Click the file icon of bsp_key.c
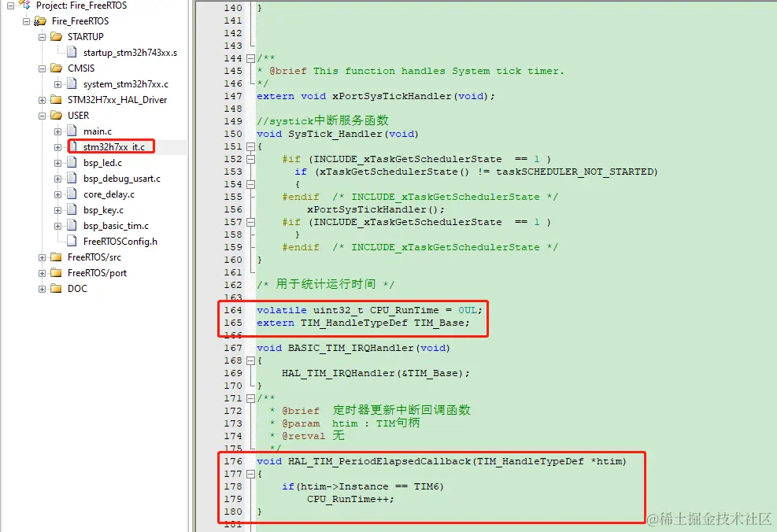777x532 pixels. [x=72, y=209]
